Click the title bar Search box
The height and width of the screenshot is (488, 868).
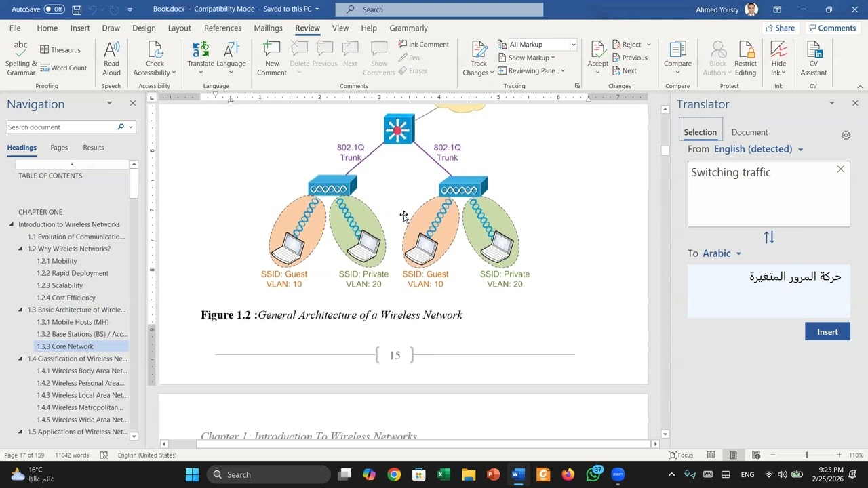point(439,9)
